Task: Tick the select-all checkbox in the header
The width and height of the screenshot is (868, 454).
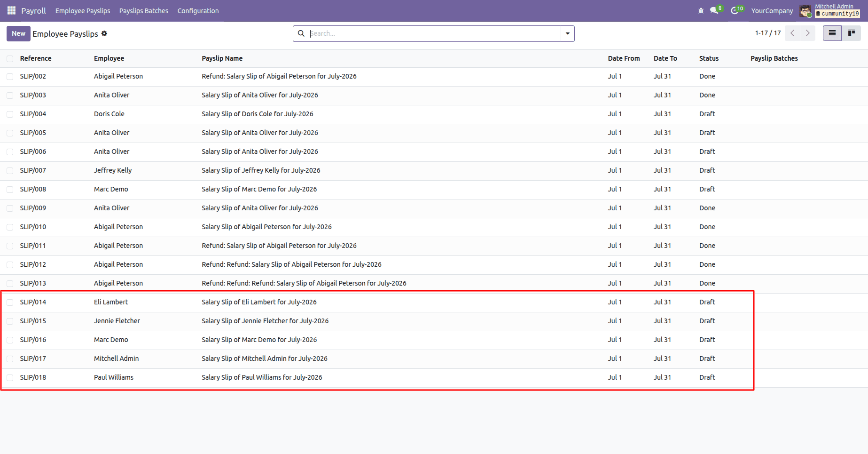Action: click(10, 58)
